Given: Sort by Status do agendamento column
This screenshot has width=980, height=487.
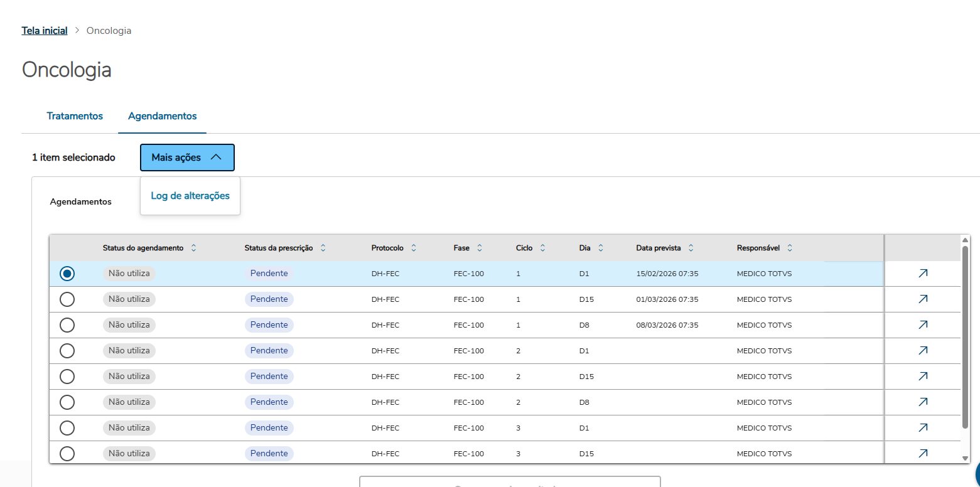Looking at the screenshot, I should [193, 248].
